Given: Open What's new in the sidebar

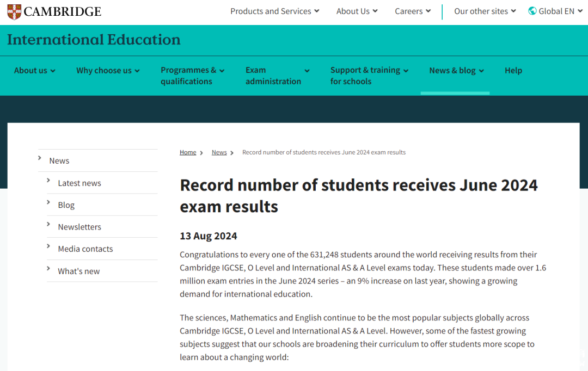Looking at the screenshot, I should coord(79,271).
